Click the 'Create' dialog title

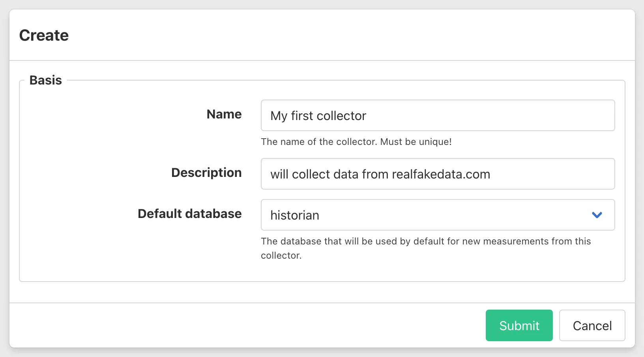(x=44, y=35)
